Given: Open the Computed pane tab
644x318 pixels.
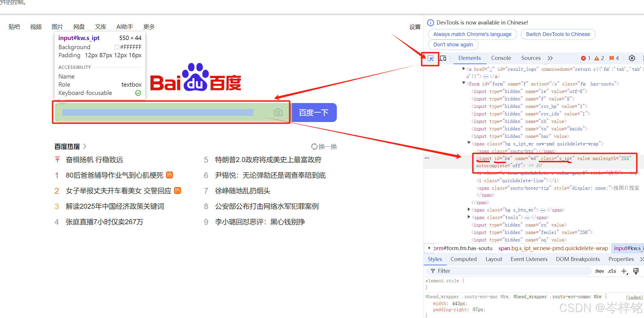Looking at the screenshot, I should point(464,259).
